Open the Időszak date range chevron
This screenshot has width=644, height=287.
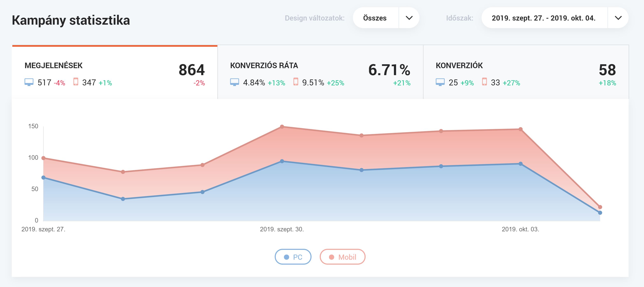pos(618,18)
